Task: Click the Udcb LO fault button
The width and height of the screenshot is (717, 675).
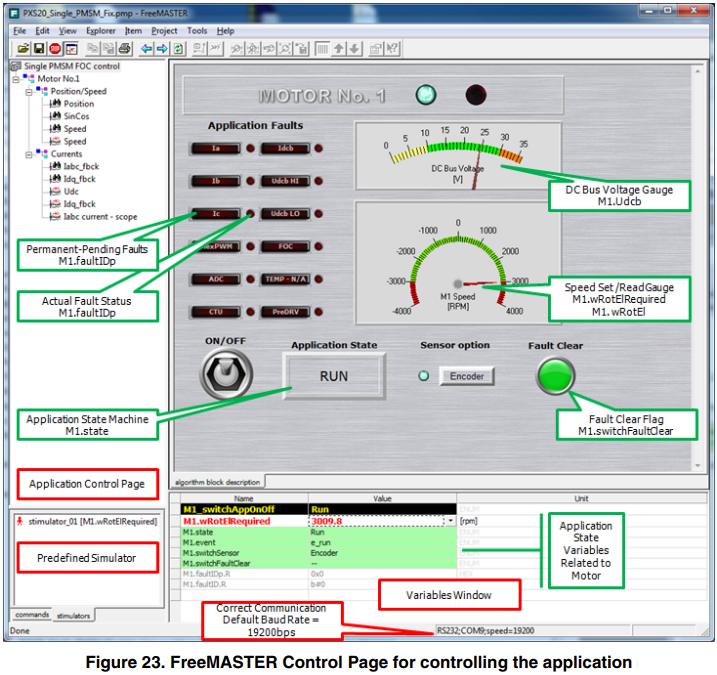Action: [285, 214]
